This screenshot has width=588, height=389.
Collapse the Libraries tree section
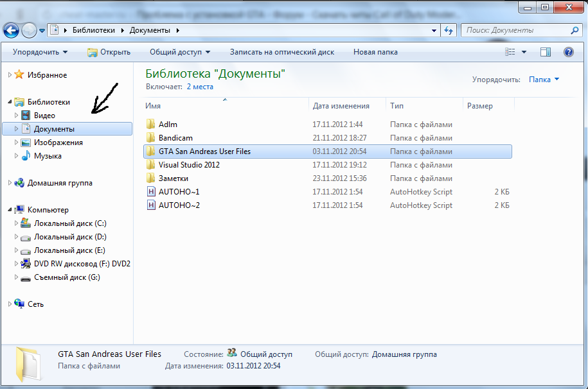[10, 102]
